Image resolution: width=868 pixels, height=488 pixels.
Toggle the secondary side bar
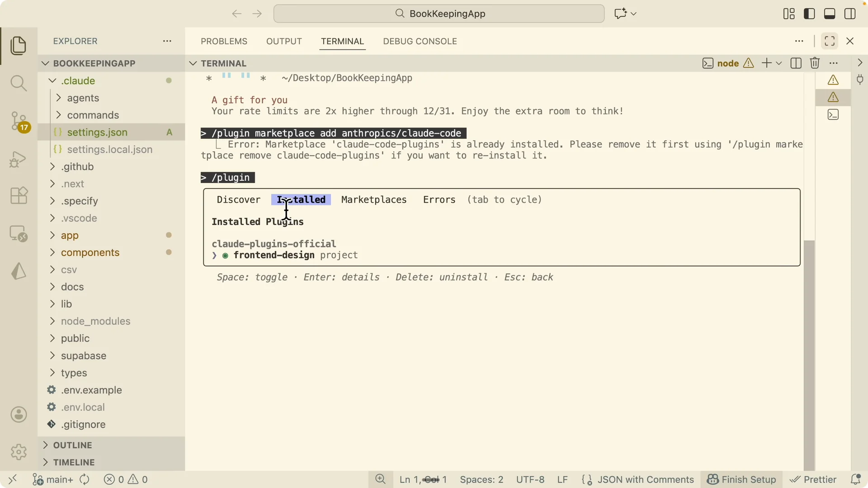click(850, 14)
